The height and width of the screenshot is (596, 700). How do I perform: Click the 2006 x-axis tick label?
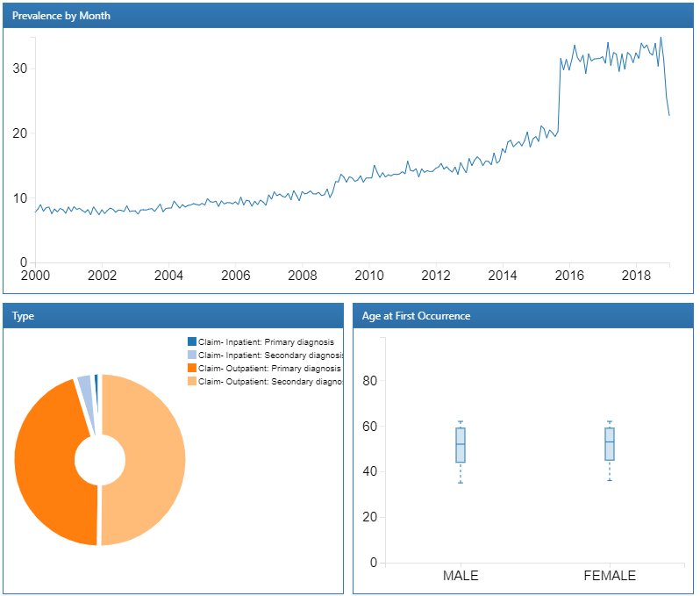pyautogui.click(x=236, y=276)
